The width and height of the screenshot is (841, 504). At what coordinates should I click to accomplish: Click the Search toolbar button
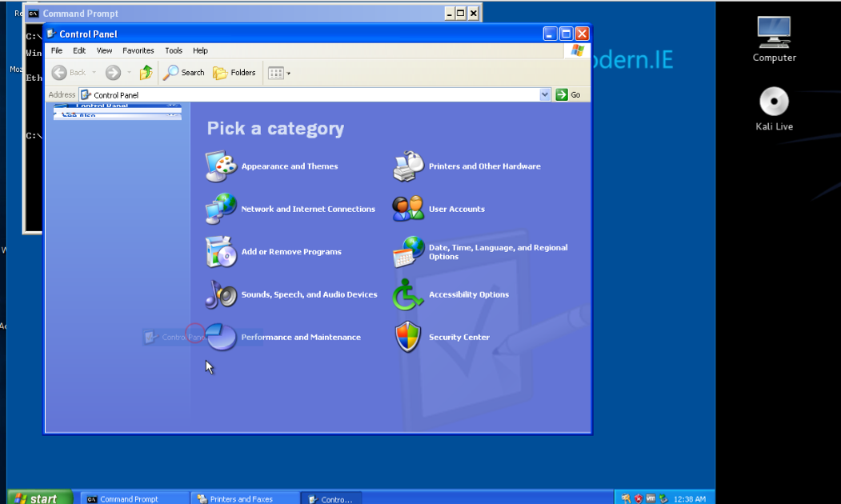click(184, 73)
